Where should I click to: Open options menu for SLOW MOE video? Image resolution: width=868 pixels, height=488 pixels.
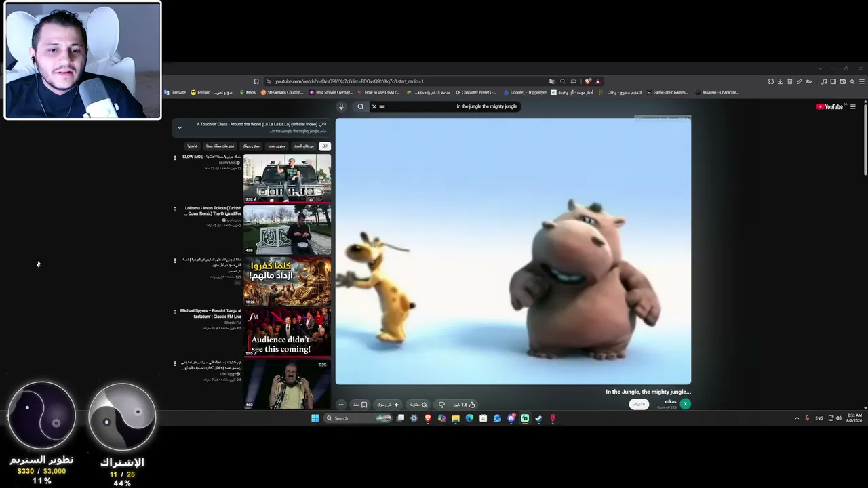(175, 158)
